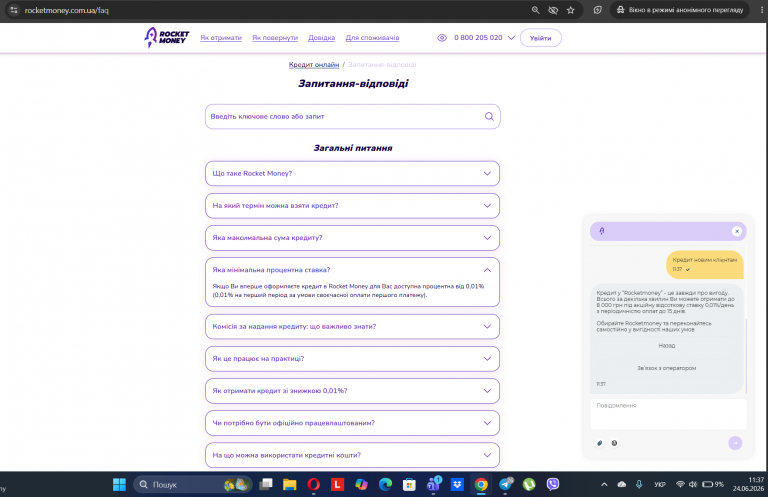Expand "Що таке Rocket Money?" question
This screenshot has width=768, height=497.
[x=352, y=173]
